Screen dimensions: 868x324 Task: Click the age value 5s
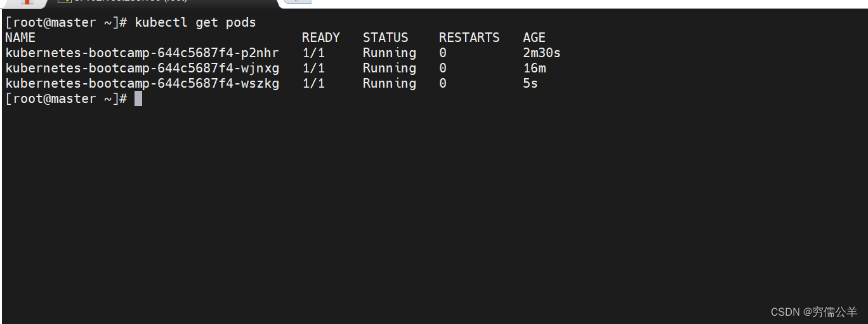(530, 83)
